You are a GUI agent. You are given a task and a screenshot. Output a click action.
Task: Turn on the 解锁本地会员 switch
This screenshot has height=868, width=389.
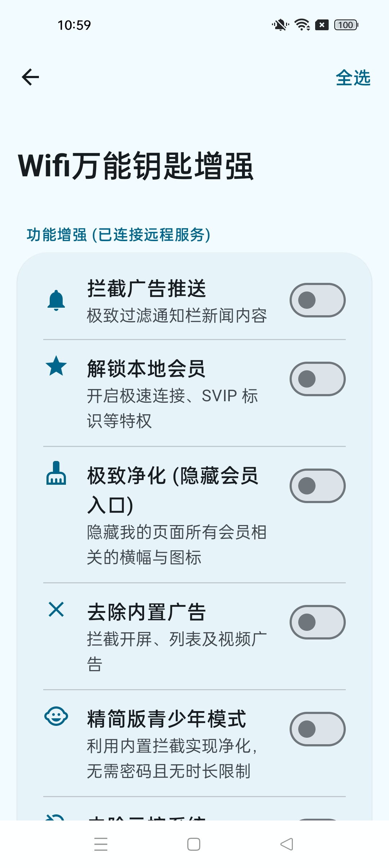[x=318, y=379]
